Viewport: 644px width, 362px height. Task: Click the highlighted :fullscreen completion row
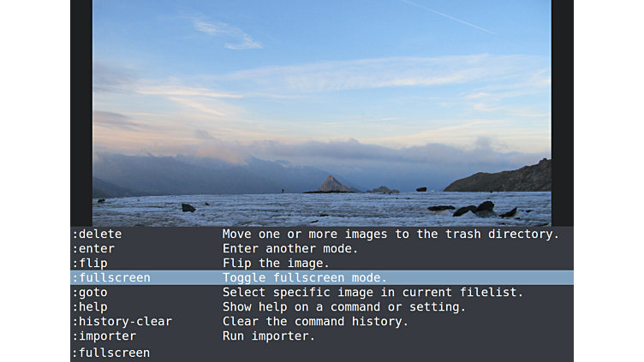pyautogui.click(x=322, y=278)
